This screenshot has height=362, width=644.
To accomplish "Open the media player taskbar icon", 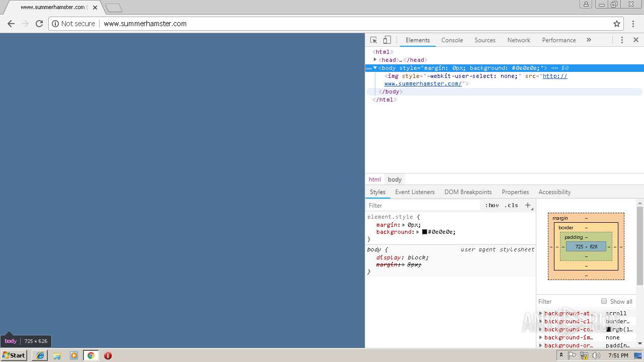I will 74,355.
